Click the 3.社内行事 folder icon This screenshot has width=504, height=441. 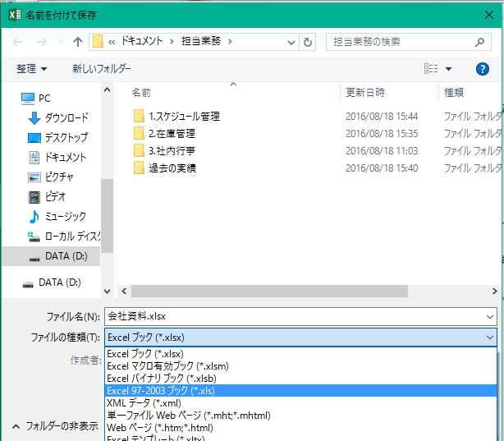pos(139,151)
